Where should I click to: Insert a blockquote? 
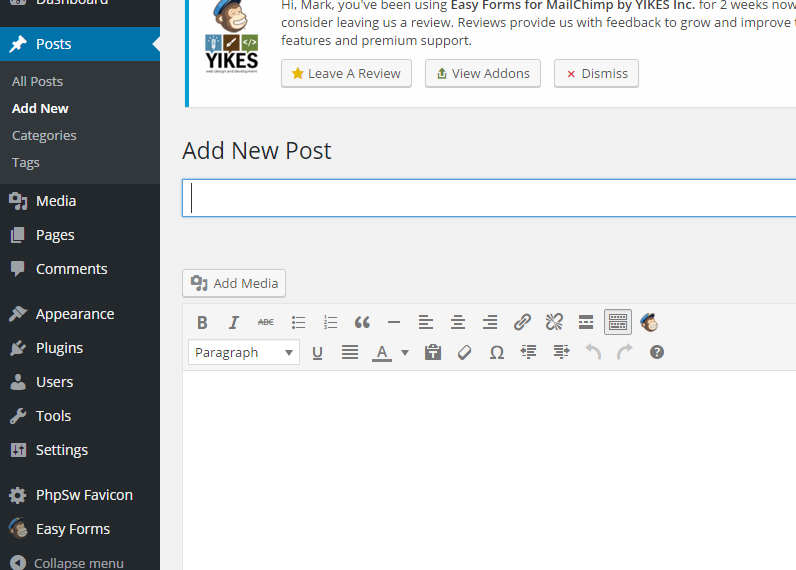point(362,322)
